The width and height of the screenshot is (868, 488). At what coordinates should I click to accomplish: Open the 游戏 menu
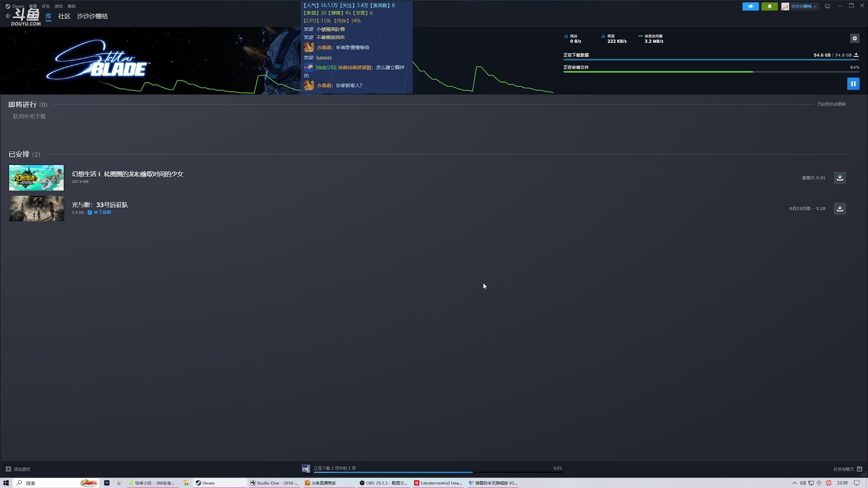pyautogui.click(x=59, y=6)
